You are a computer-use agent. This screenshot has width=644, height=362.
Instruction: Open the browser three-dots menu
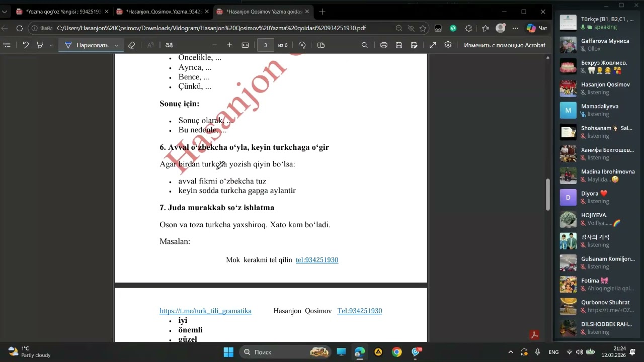[515, 28]
